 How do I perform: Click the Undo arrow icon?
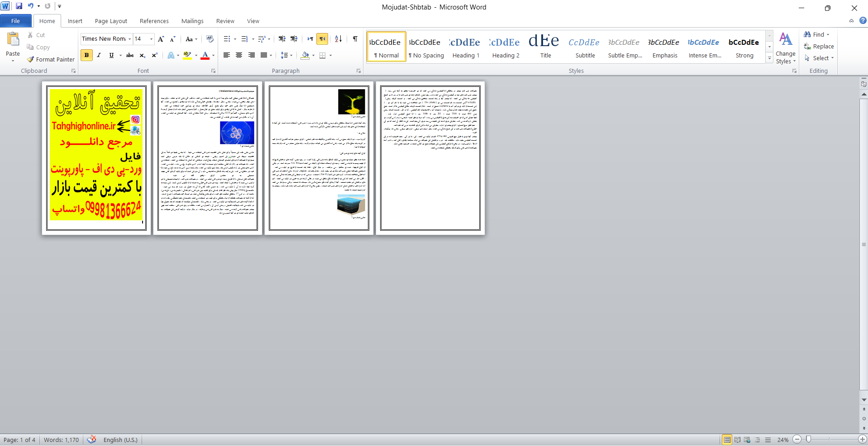click(x=30, y=6)
